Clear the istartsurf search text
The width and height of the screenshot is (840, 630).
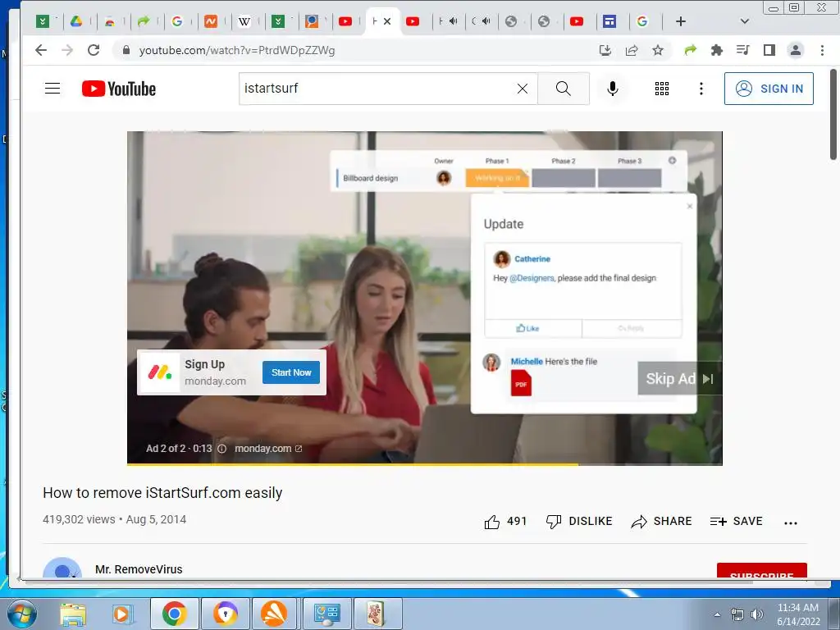(x=523, y=89)
